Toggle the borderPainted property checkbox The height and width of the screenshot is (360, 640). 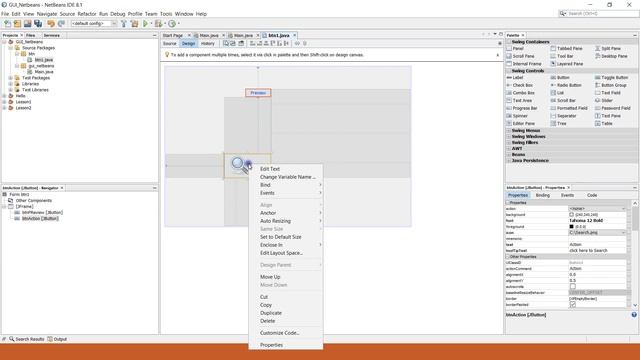click(573, 304)
